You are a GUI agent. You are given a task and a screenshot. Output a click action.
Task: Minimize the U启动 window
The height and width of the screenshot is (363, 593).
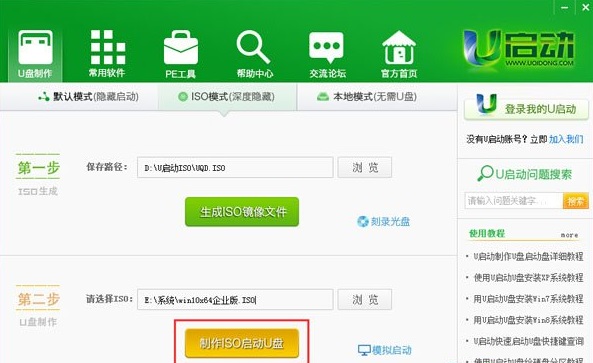click(565, 8)
